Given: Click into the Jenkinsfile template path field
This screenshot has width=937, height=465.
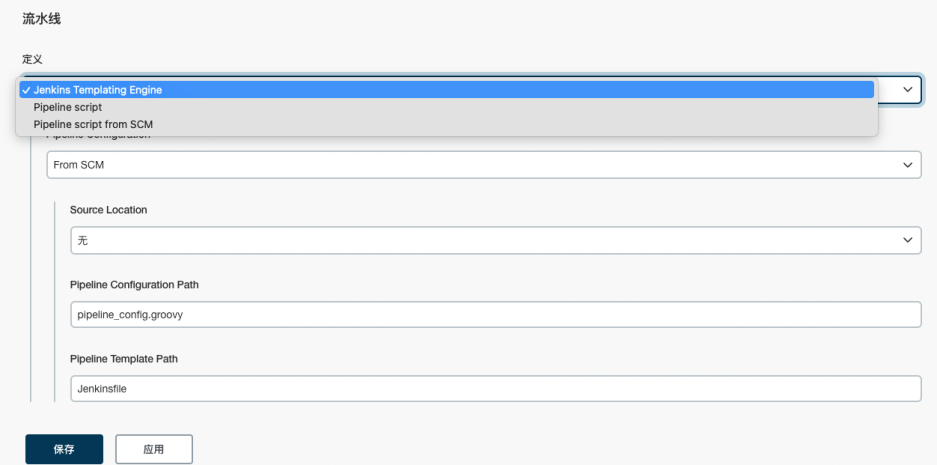Looking at the screenshot, I should tap(495, 388).
